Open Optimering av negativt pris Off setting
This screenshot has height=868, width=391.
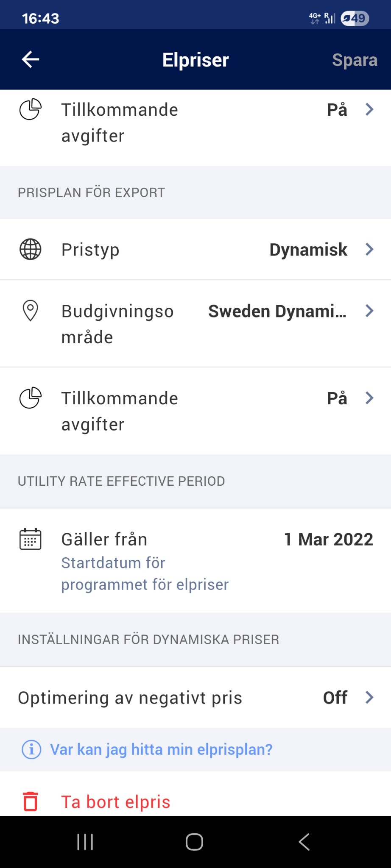point(335,698)
